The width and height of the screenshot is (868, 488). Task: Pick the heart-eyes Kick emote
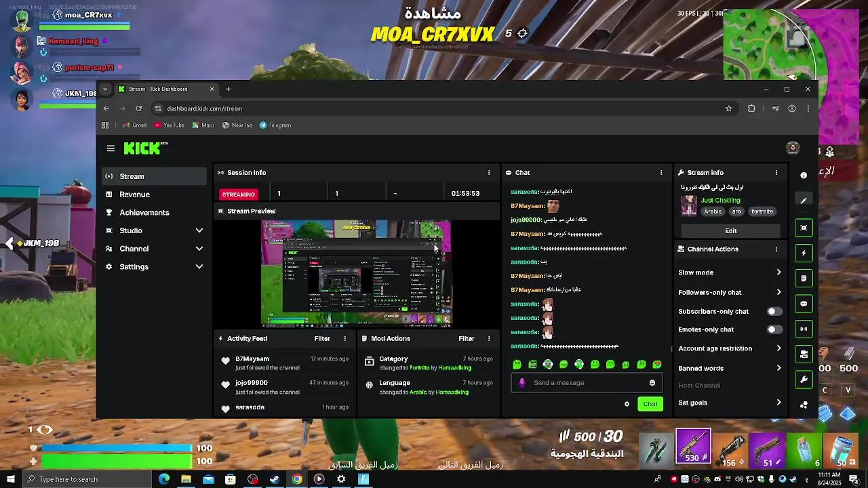pyautogui.click(x=657, y=365)
